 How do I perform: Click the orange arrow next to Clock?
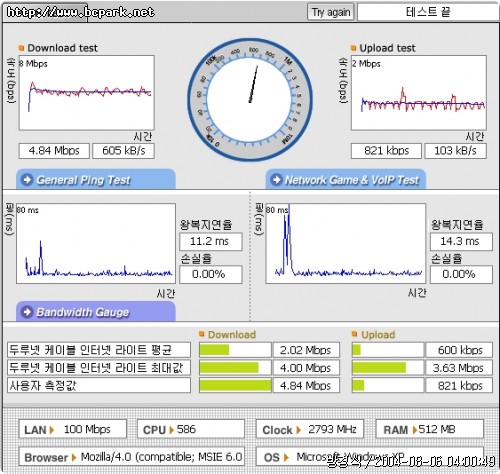tap(298, 430)
